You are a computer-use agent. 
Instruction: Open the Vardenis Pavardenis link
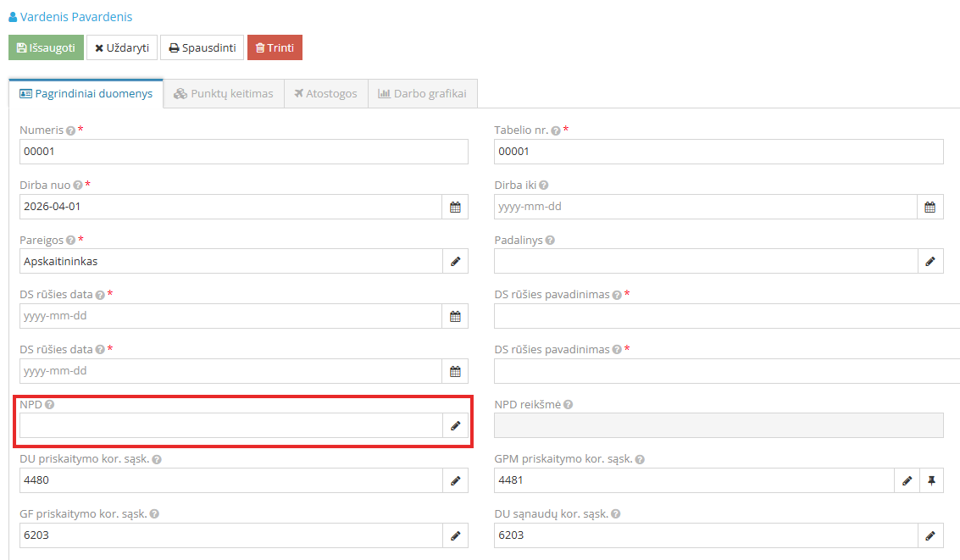(70, 17)
